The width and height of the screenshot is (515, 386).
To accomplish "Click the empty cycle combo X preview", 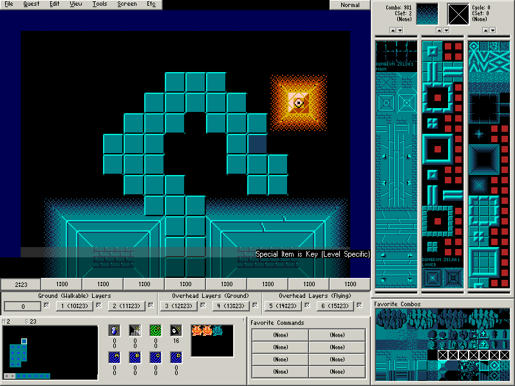I will tap(458, 14).
